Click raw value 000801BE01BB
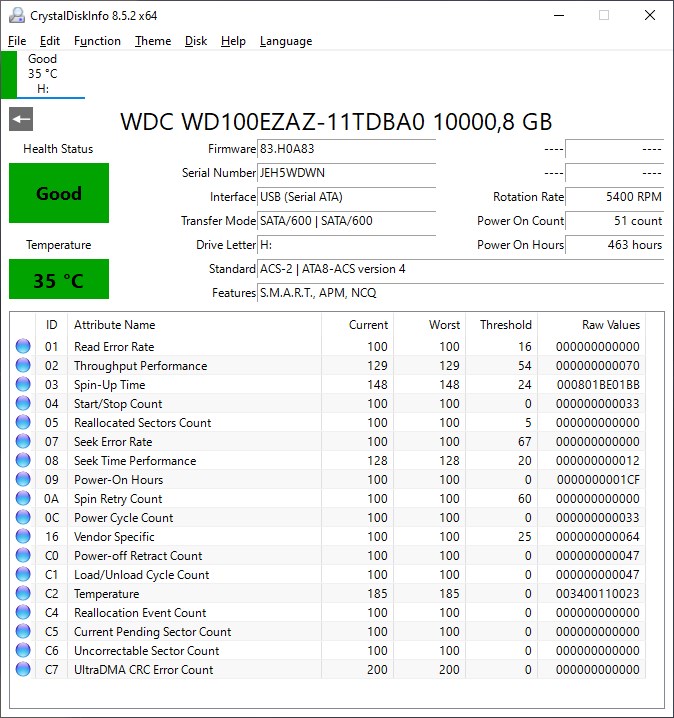674x718 pixels. coord(598,385)
